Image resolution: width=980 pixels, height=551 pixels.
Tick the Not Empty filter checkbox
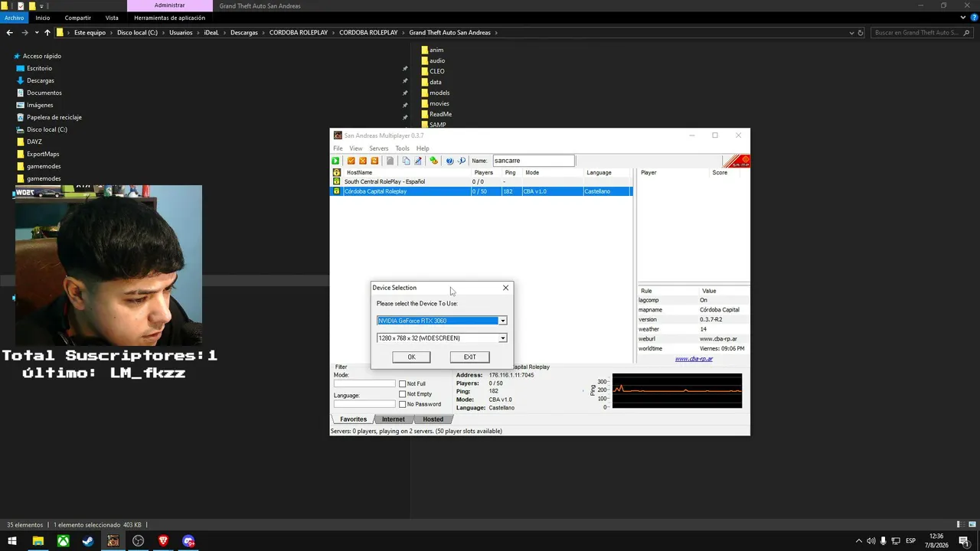(403, 394)
